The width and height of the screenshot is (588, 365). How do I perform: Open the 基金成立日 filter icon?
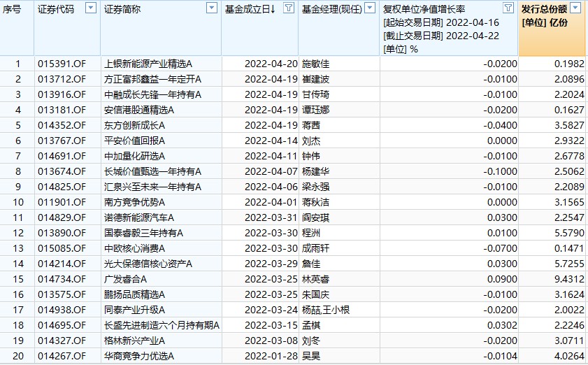point(288,8)
